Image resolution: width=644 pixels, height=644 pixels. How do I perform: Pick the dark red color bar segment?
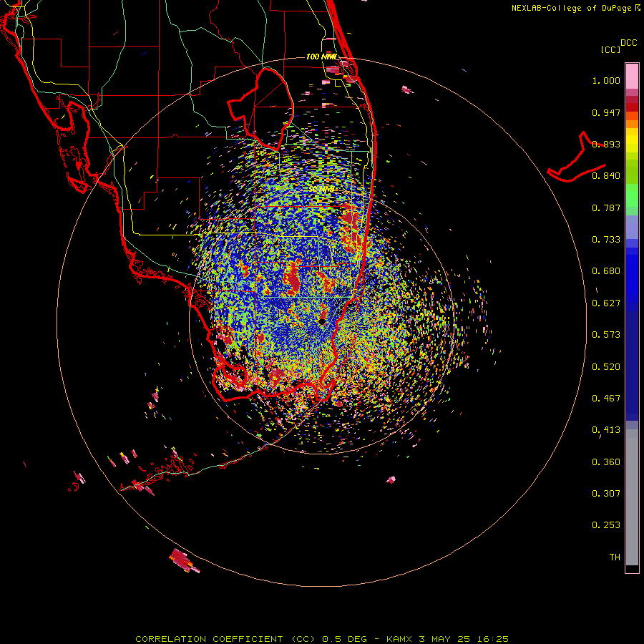coord(632,107)
